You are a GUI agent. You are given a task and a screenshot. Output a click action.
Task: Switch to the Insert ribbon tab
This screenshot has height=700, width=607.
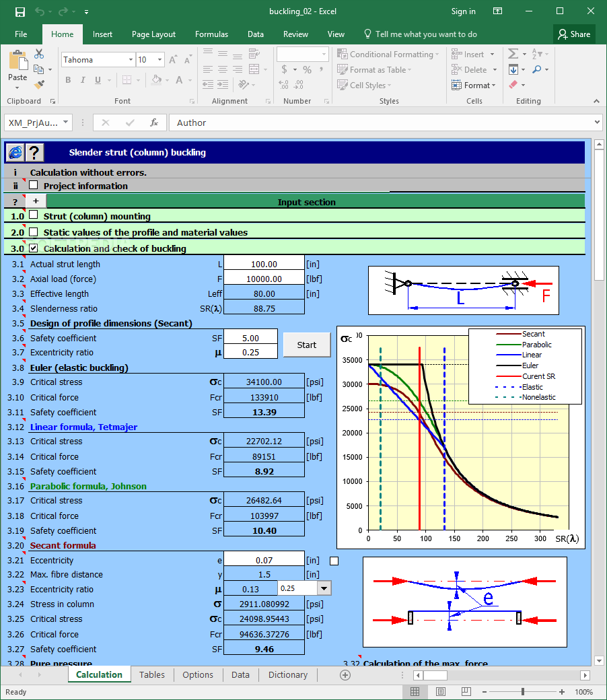pos(102,34)
